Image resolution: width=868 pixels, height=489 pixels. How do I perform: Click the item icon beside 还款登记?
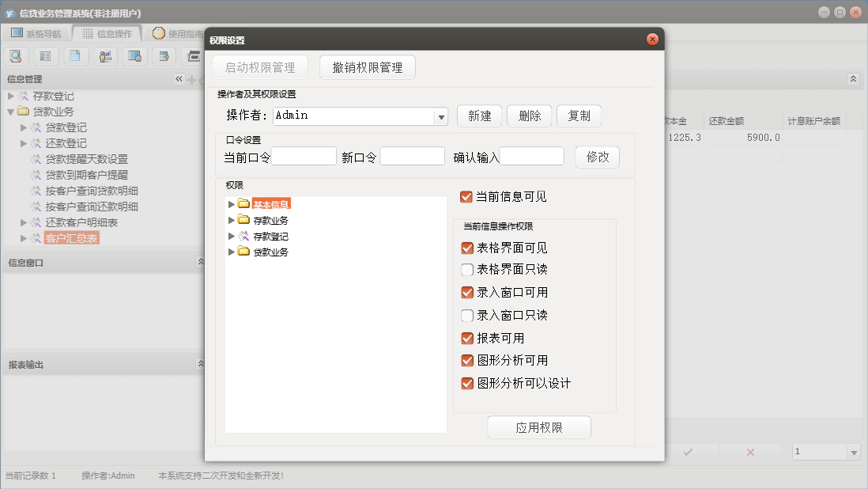(x=36, y=143)
